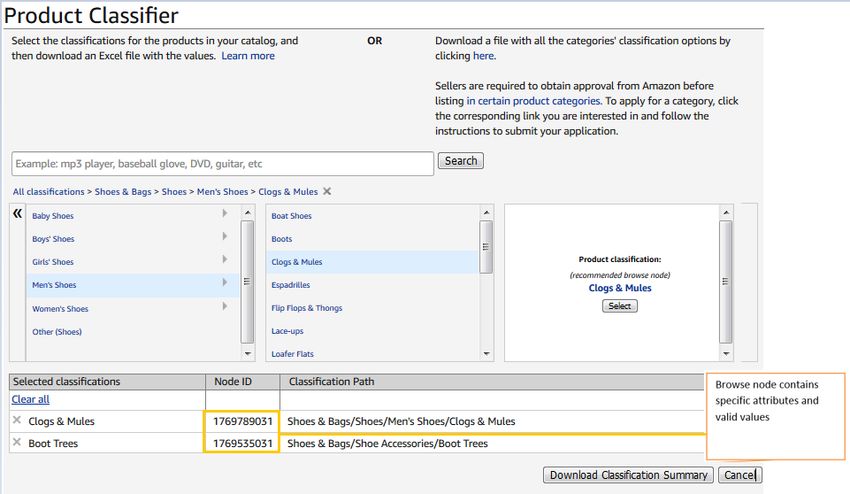Viewport: 850px width, 494px height.
Task: Click up arrow of first category list scrollbar
Action: click(x=247, y=213)
